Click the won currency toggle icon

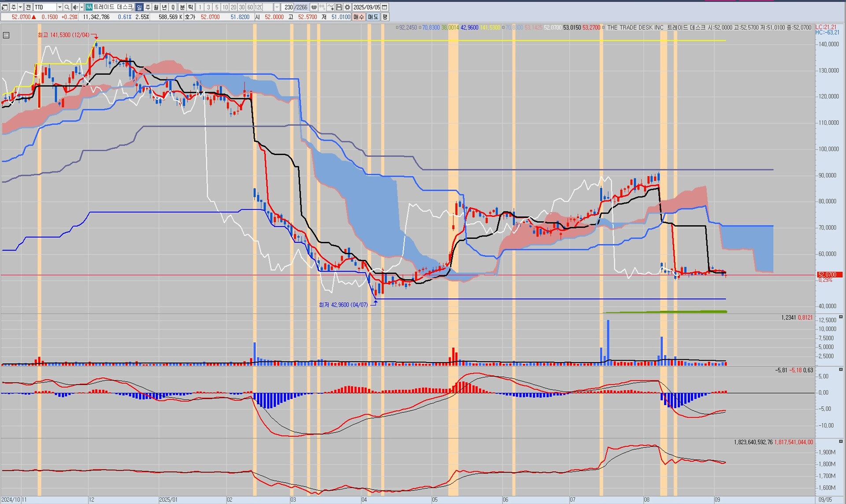pos(314,7)
